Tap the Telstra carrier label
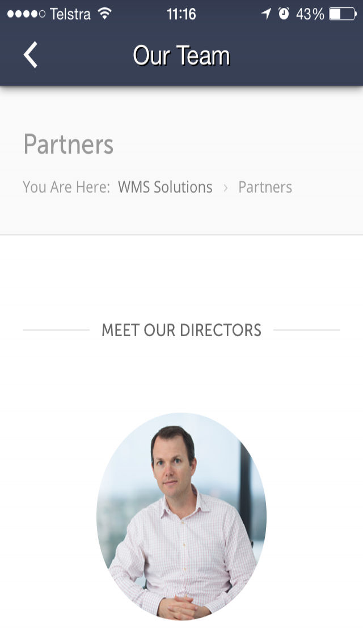Screen dimensions: 363x644 coord(70,14)
